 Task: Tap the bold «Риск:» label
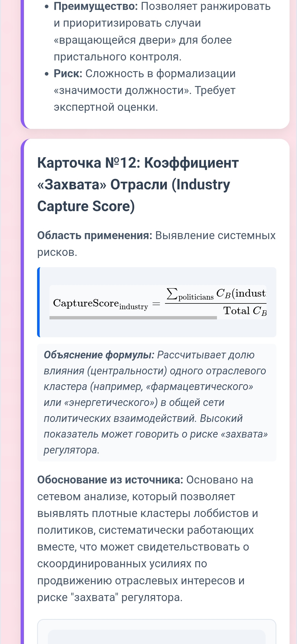68,74
